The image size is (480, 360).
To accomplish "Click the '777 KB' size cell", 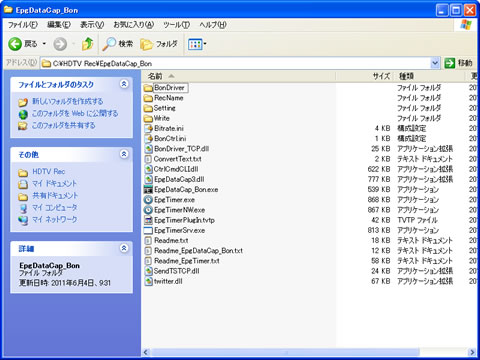I will [379, 179].
